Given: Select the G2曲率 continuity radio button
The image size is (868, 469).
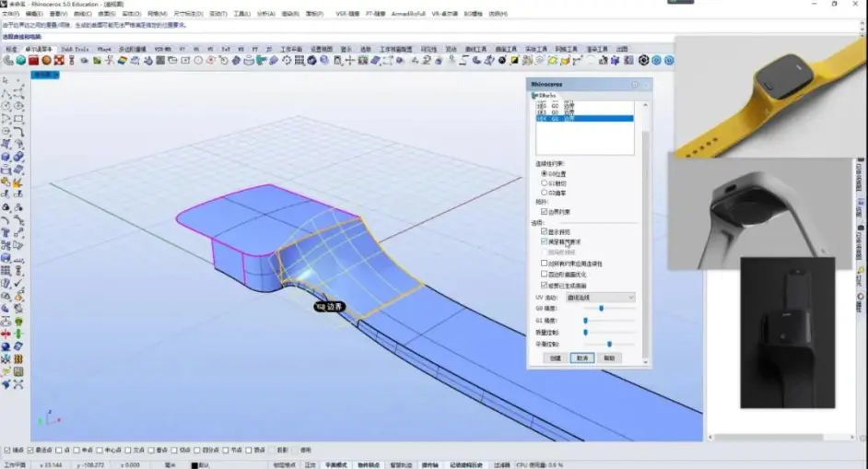Looking at the screenshot, I should [545, 193].
